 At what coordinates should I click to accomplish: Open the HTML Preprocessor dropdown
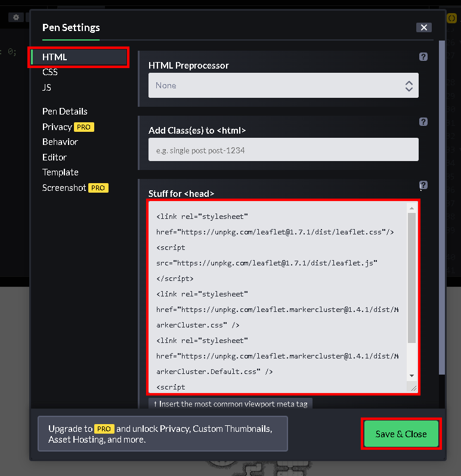283,85
